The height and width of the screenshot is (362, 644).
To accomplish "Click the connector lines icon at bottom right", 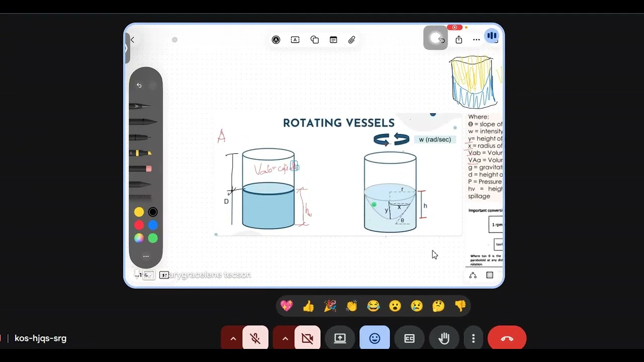I will pos(473,275).
